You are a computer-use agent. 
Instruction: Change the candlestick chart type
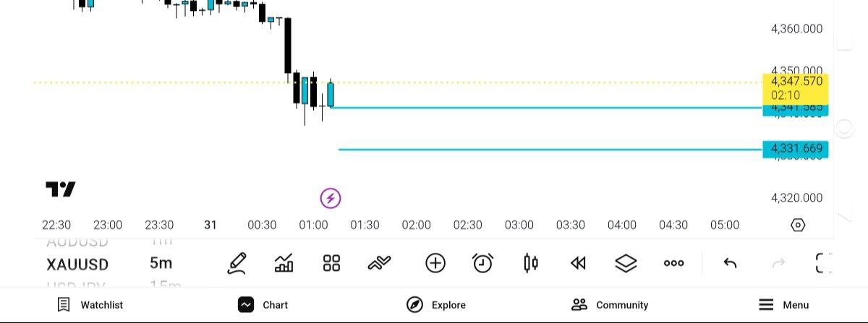click(530, 263)
